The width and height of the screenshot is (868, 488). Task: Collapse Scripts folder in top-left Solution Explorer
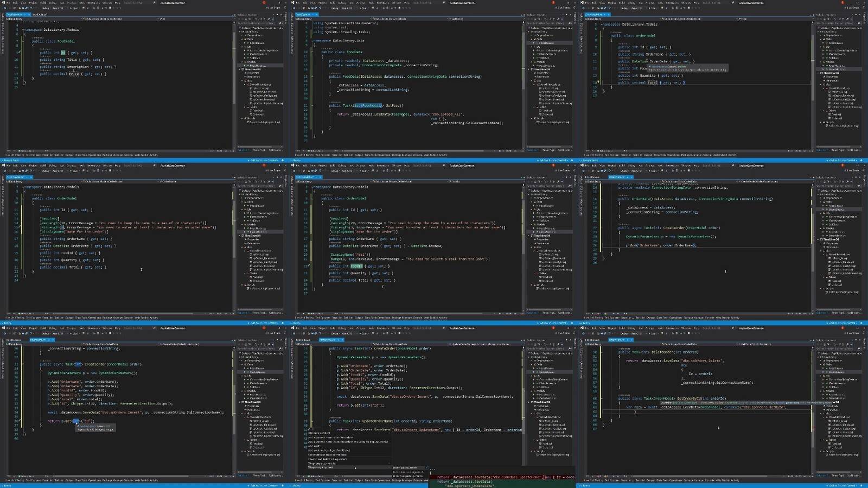(242, 118)
